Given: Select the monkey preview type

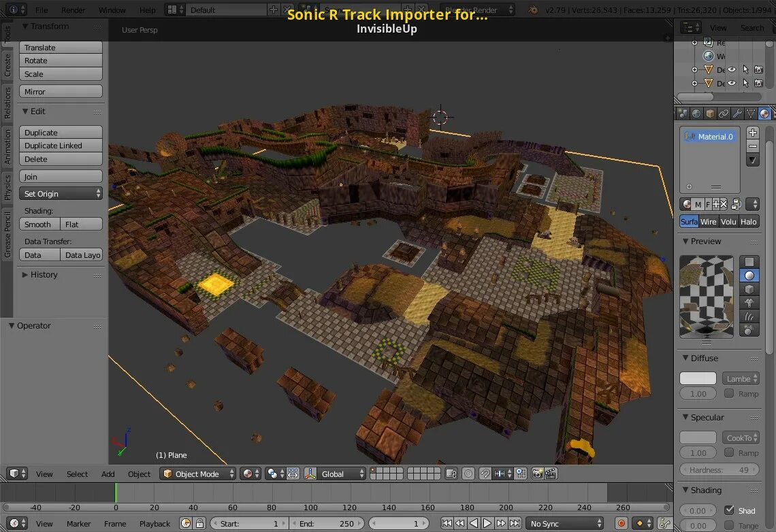Looking at the screenshot, I should pyautogui.click(x=749, y=303).
